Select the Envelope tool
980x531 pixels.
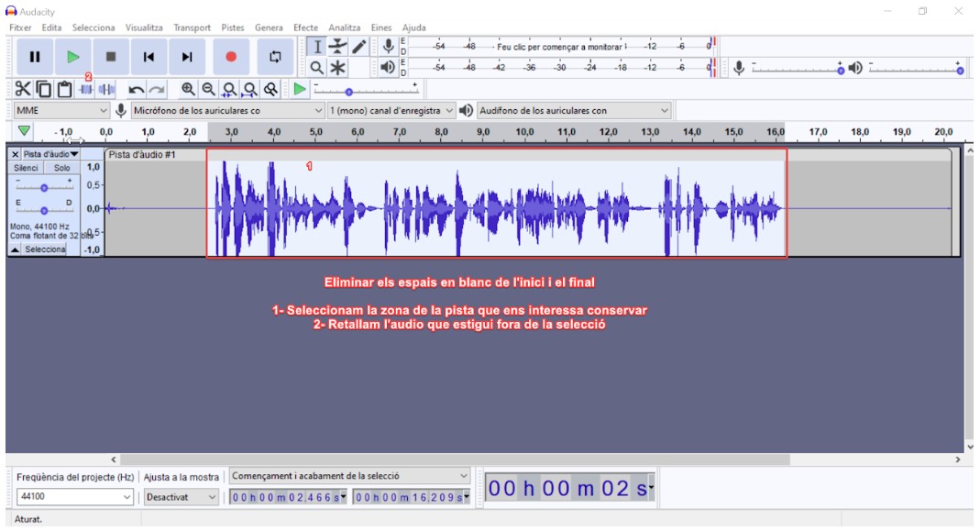pyautogui.click(x=338, y=47)
